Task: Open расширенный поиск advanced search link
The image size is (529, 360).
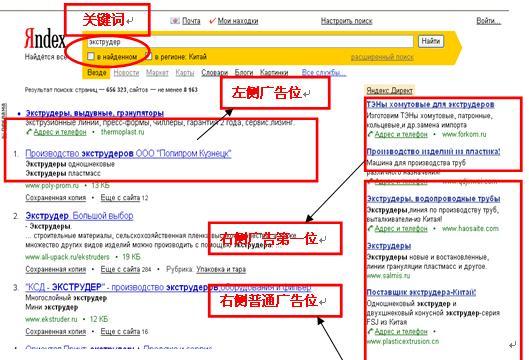Action: tap(382, 57)
